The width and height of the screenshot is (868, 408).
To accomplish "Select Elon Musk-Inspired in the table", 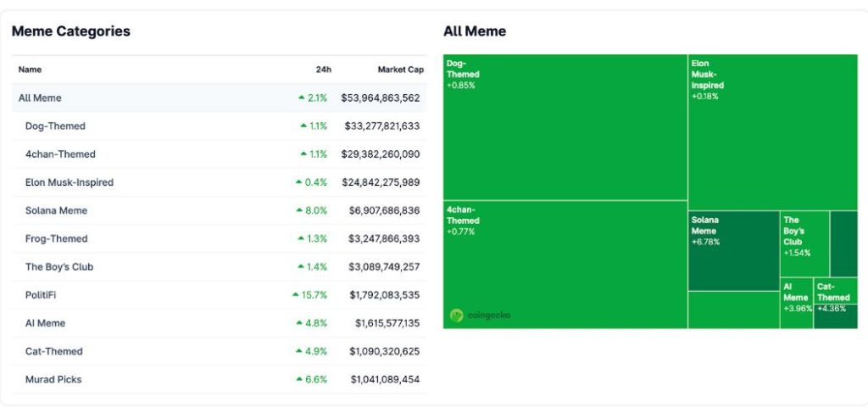I will [69, 182].
